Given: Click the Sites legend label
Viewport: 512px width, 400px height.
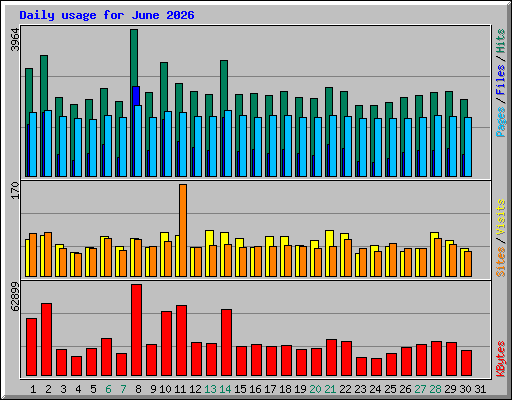Looking at the screenshot, I should [x=501, y=262].
